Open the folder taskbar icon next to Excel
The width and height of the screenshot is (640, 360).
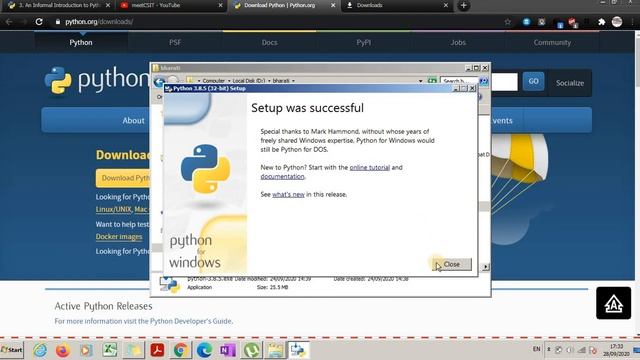coord(133,350)
